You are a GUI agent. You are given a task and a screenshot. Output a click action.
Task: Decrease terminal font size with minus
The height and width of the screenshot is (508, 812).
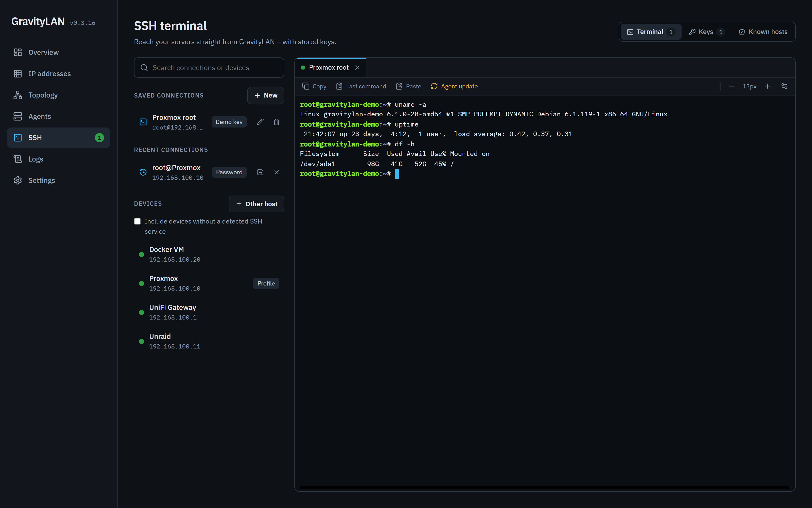click(x=732, y=86)
